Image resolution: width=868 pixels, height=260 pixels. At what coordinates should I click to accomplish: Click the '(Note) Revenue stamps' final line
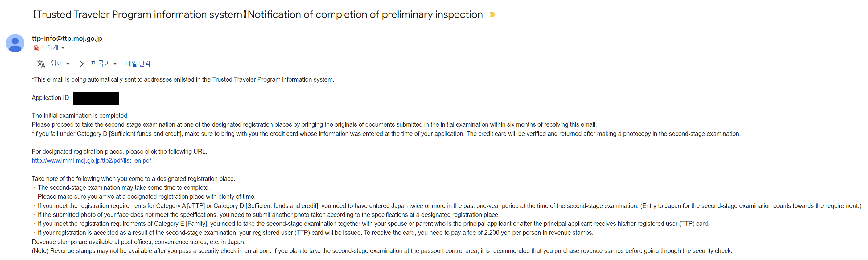[x=382, y=251]
